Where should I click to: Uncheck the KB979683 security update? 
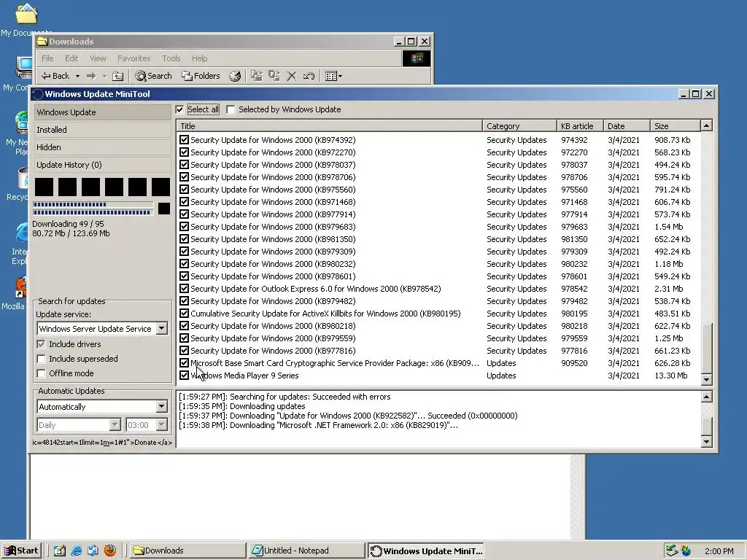tap(184, 227)
